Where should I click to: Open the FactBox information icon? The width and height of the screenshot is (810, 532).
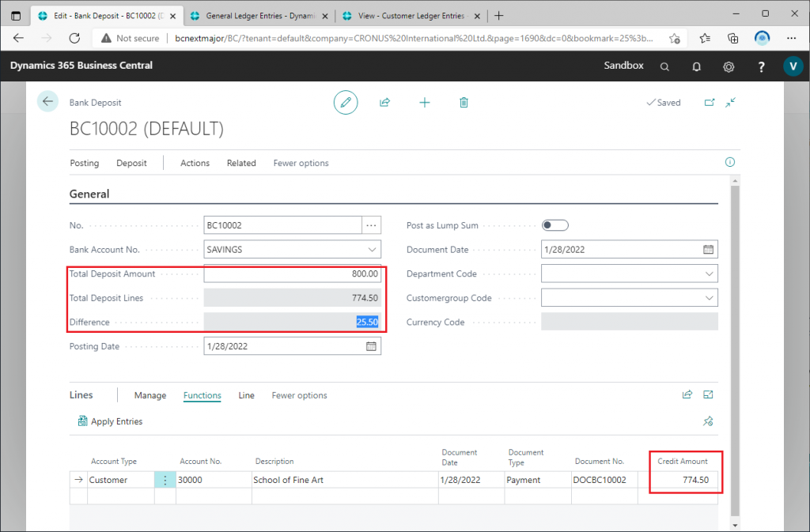pyautogui.click(x=730, y=162)
